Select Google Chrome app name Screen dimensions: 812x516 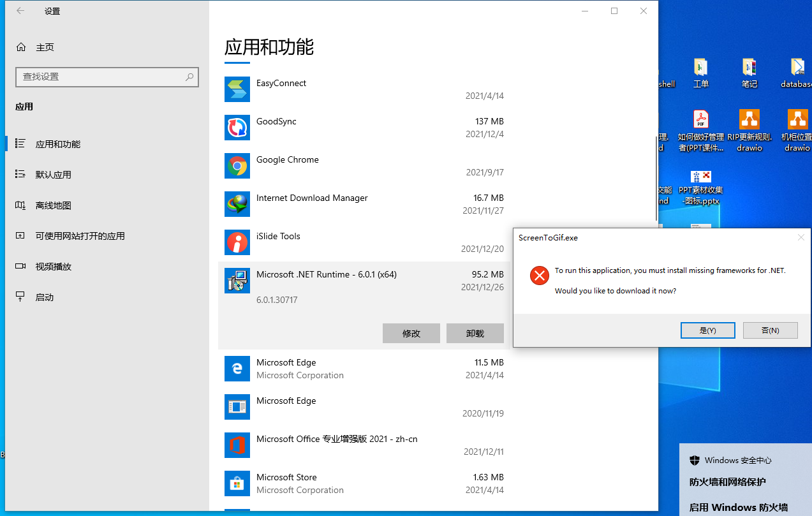(x=288, y=159)
